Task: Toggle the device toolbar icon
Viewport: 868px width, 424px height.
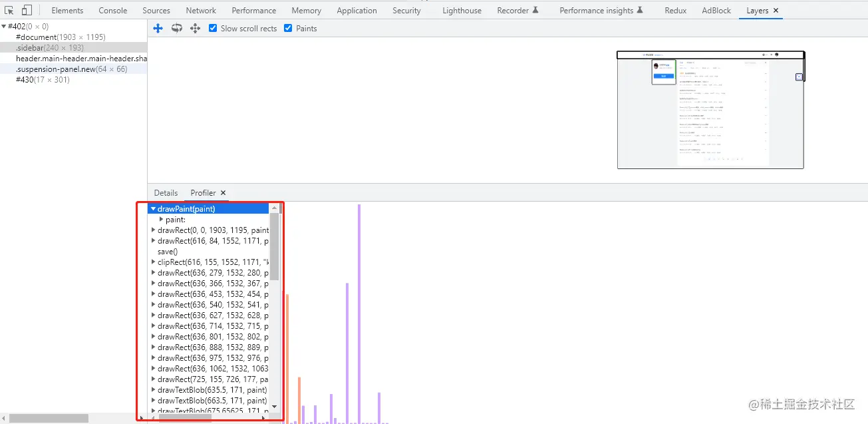Action: click(27, 10)
